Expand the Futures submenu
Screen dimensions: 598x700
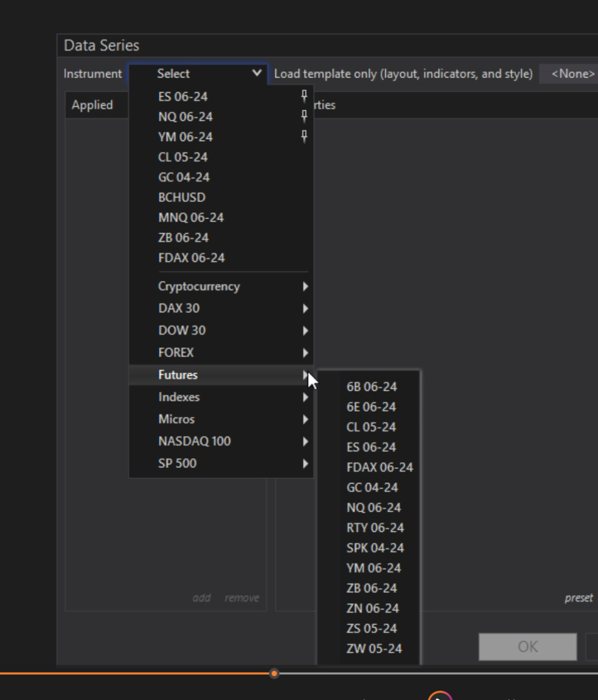pos(221,375)
